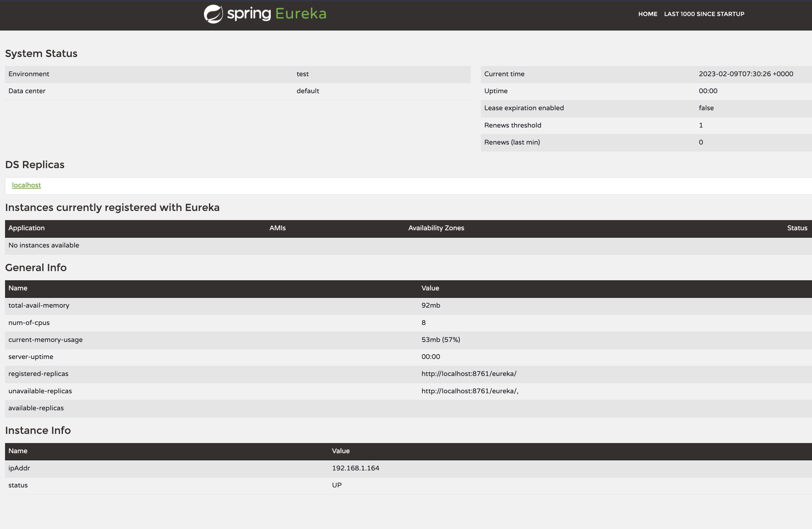This screenshot has width=812, height=529.
Task: Click the Availability Zones column header
Action: [436, 228]
